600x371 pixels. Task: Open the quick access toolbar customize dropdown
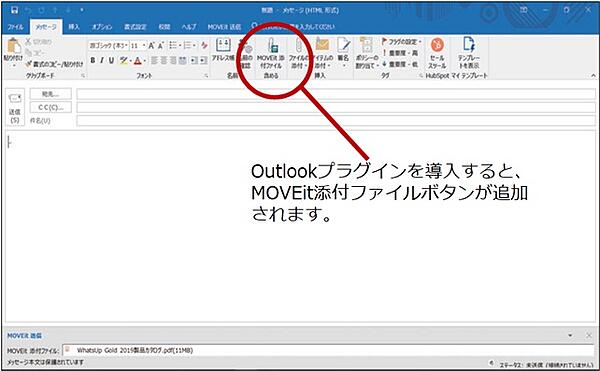[x=82, y=10]
